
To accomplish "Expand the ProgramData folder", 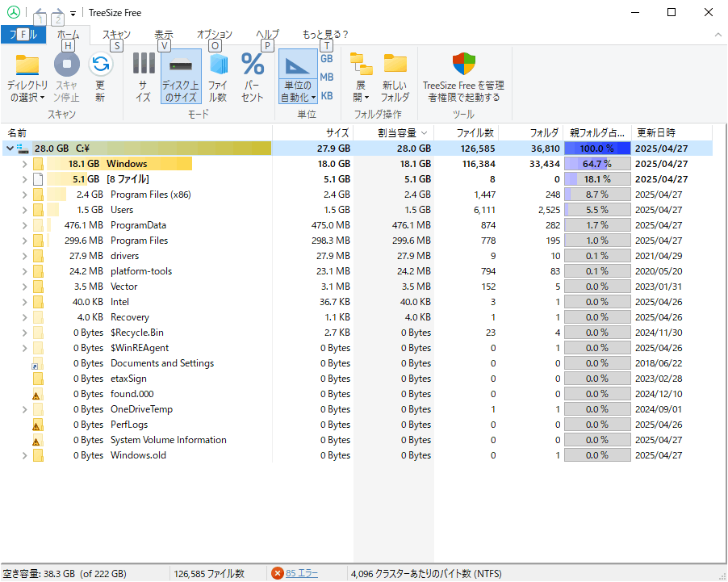I will (x=24, y=225).
